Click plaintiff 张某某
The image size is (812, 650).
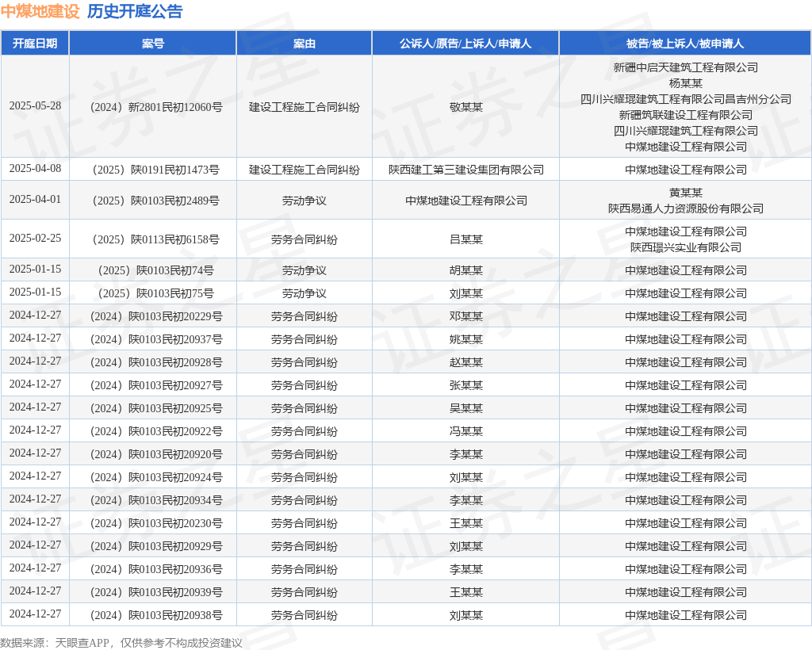pyautogui.click(x=466, y=385)
